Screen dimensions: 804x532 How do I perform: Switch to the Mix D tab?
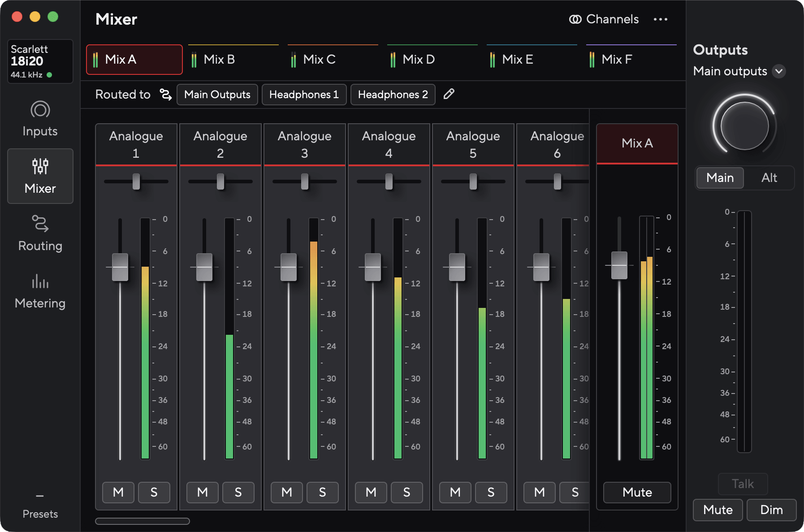point(432,60)
